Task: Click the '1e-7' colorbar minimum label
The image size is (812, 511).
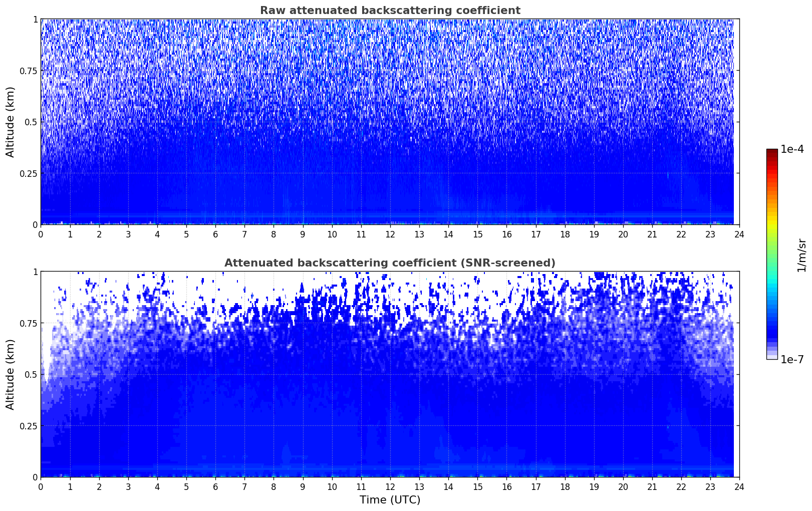Action: click(x=792, y=360)
